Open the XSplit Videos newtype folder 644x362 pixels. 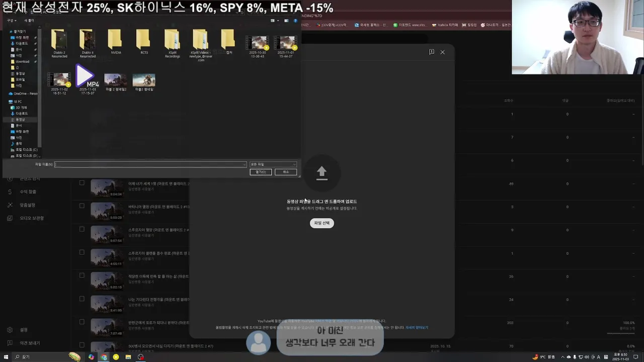coord(201,45)
